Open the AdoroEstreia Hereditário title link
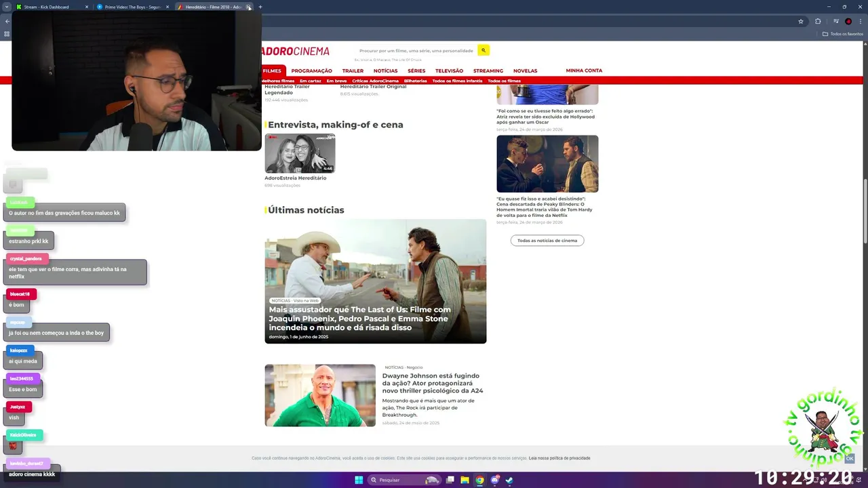This screenshot has height=488, width=868. (295, 178)
